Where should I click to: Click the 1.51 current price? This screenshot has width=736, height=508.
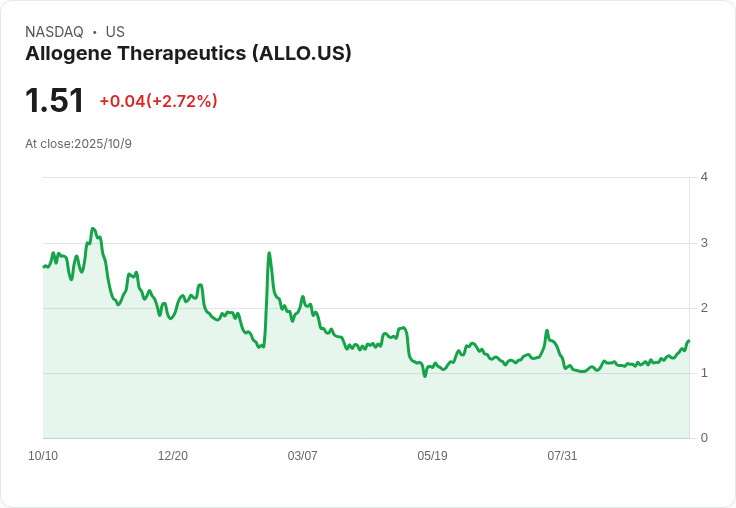54,101
